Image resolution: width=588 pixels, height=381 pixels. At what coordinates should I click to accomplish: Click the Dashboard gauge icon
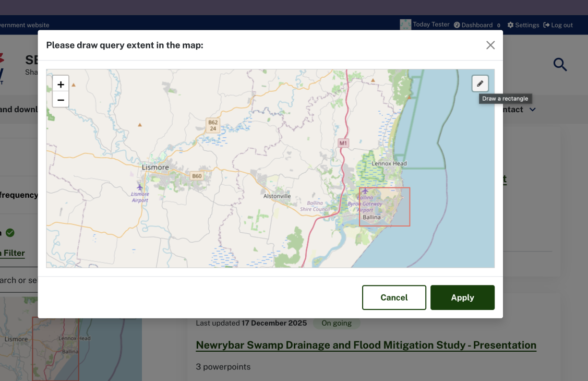457,25
